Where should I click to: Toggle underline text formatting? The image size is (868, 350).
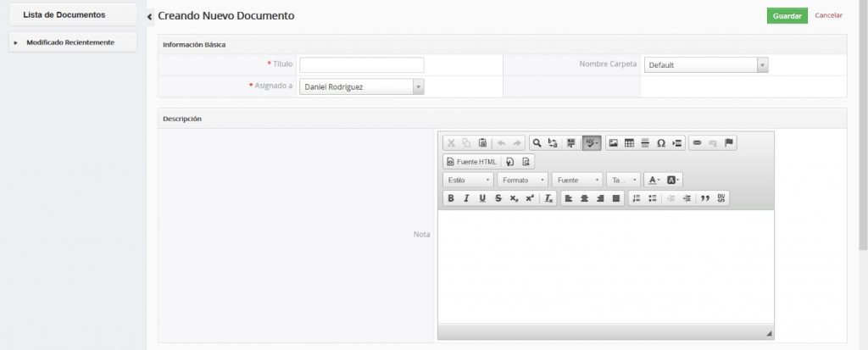(x=482, y=198)
